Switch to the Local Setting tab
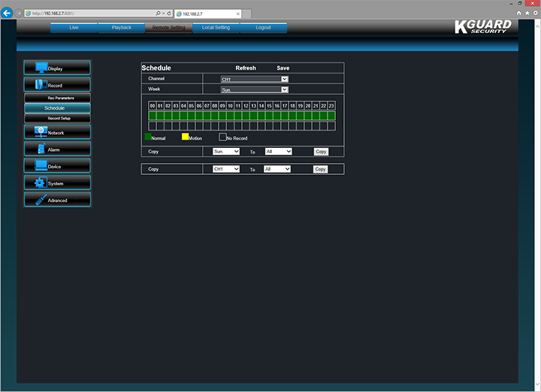This screenshot has height=392, width=541. coord(216,28)
